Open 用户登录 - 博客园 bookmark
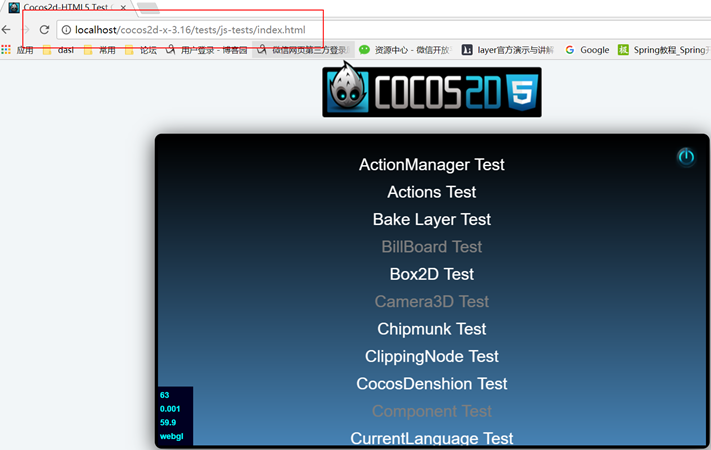Viewport: 711px width, 450px height. [x=207, y=50]
